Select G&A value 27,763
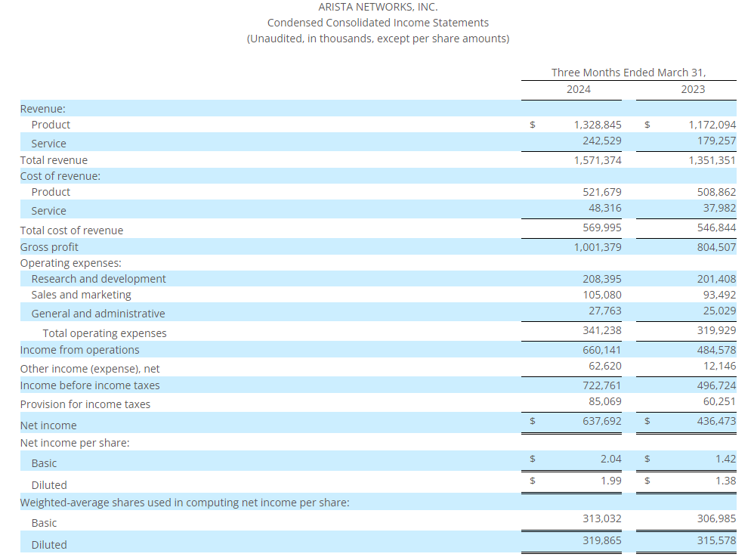The width and height of the screenshot is (754, 560). [x=605, y=311]
